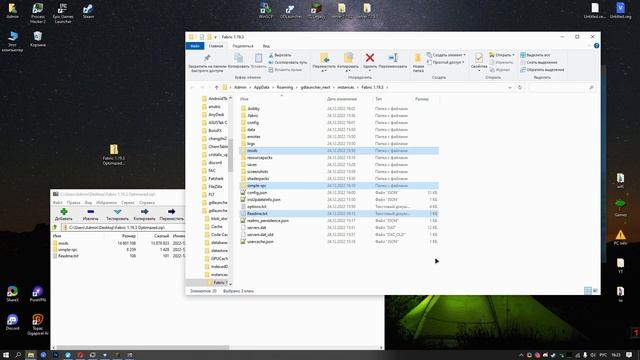Screen dimensions: 640x360
Task: Click Clear selection (Снять выделение) in the ribbon
Action: click(x=539, y=62)
